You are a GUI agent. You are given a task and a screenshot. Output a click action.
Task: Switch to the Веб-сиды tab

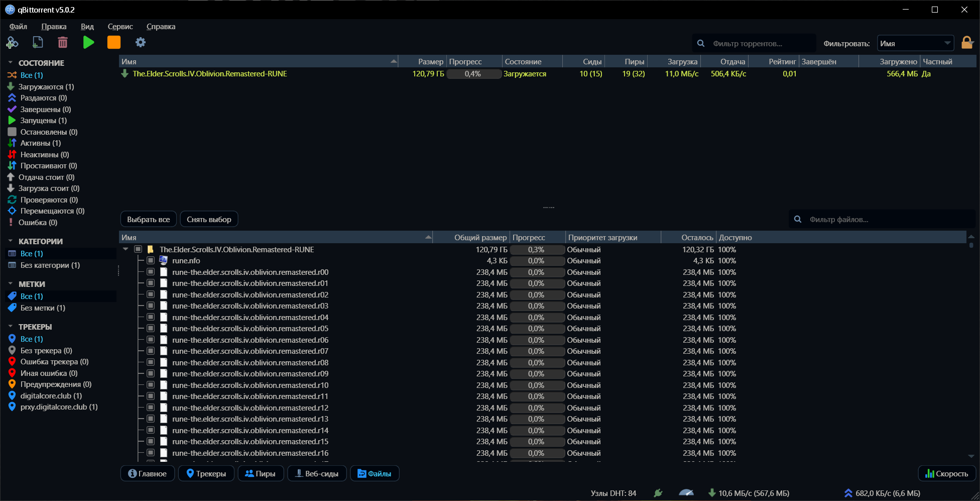click(x=317, y=473)
